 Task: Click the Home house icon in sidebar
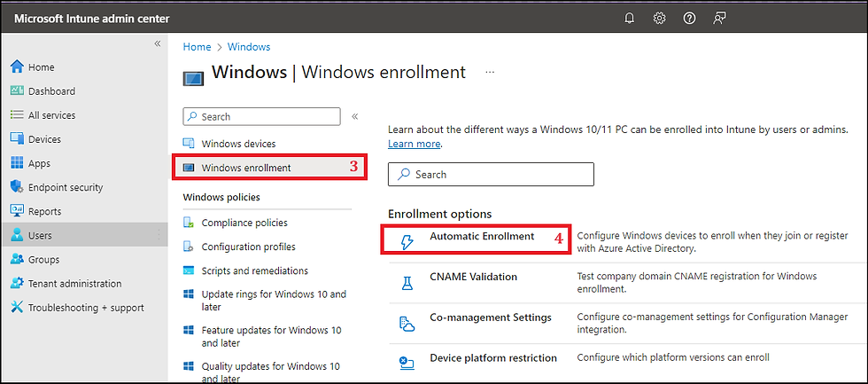[18, 67]
